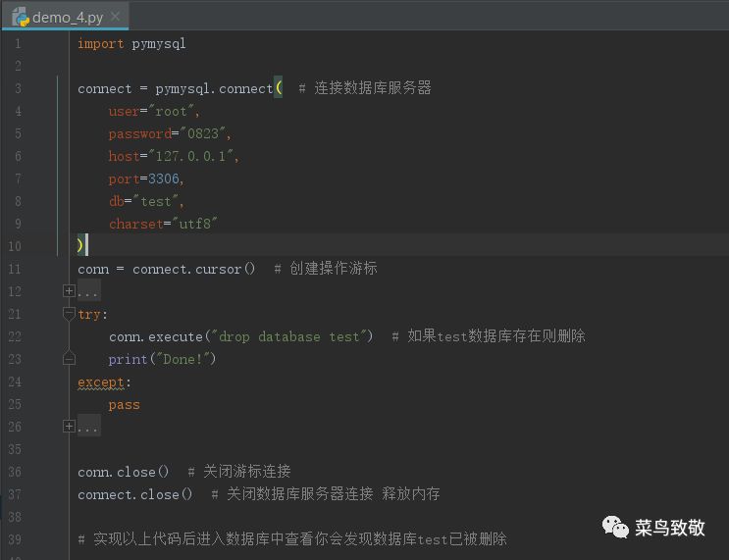Click the highlighted opening parenthesis on line 3
Image resolution: width=729 pixels, height=560 pixels.
pyautogui.click(x=278, y=87)
